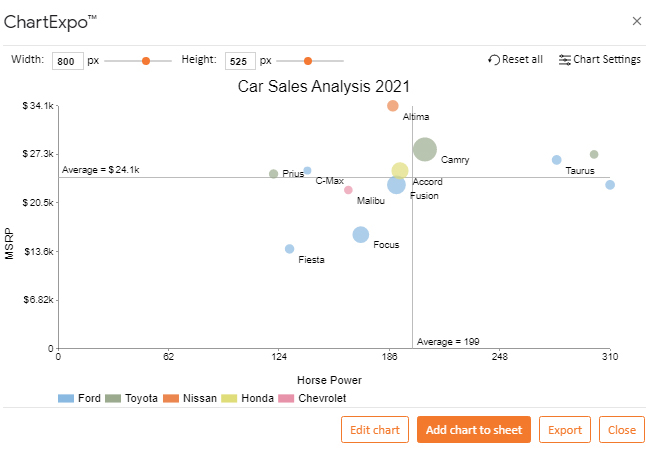Click the Taurus data label
Screen dimensions: 646x455
(x=580, y=171)
